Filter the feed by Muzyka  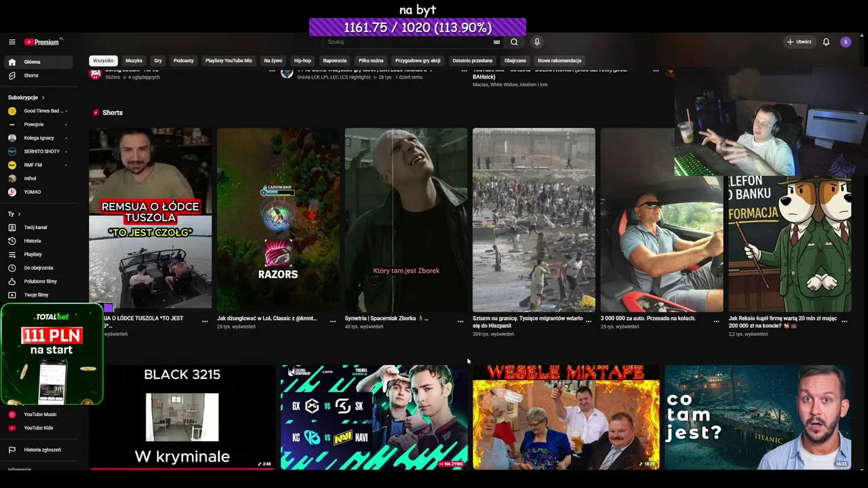click(134, 60)
